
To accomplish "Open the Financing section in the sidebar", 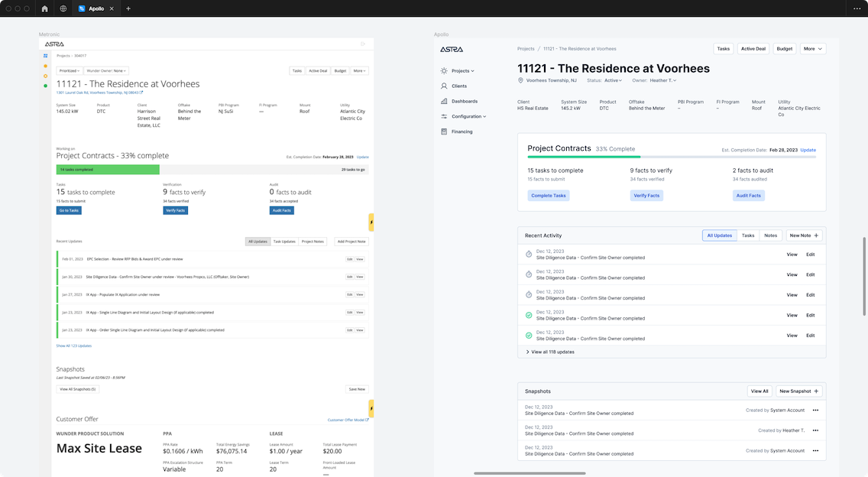I will click(462, 131).
